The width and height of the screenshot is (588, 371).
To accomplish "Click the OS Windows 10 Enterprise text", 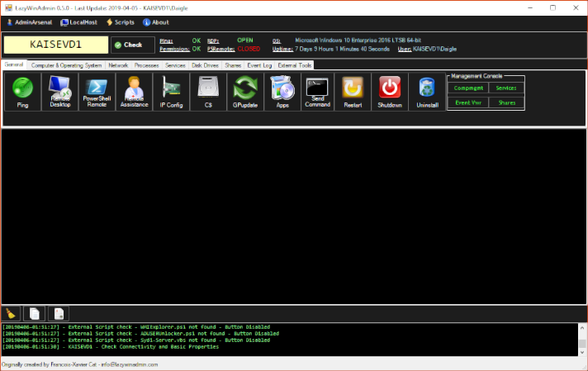I will [x=358, y=40].
